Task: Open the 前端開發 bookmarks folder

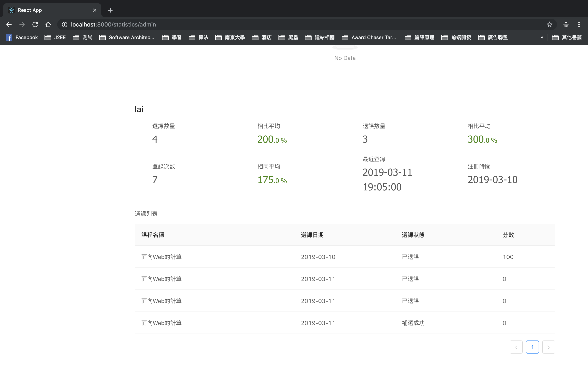Action: pyautogui.click(x=456, y=37)
